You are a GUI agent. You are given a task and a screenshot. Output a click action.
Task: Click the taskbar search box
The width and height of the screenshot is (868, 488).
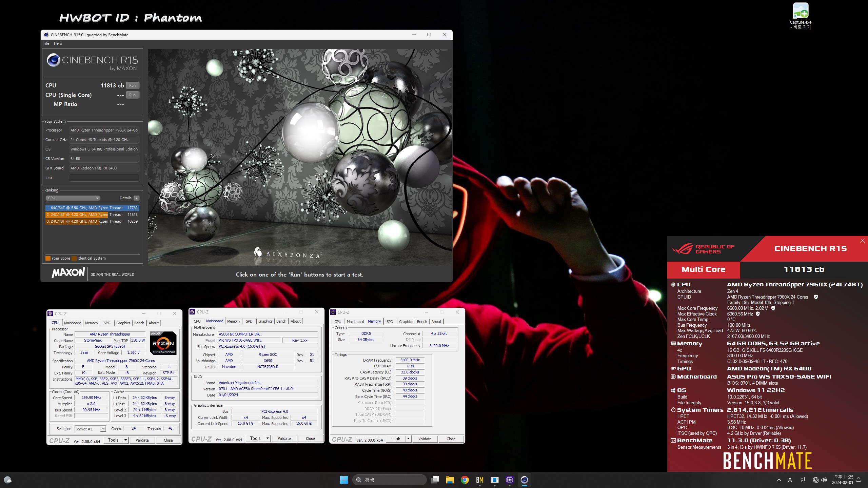390,480
